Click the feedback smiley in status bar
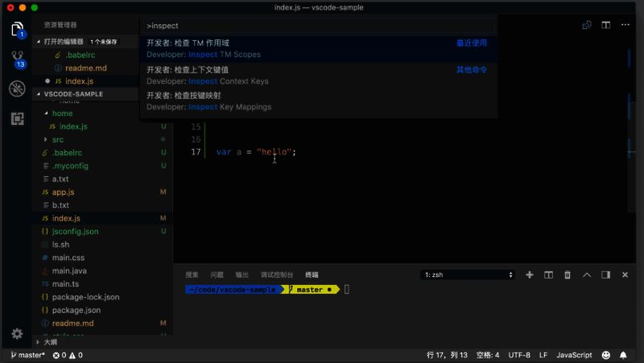 click(x=606, y=355)
